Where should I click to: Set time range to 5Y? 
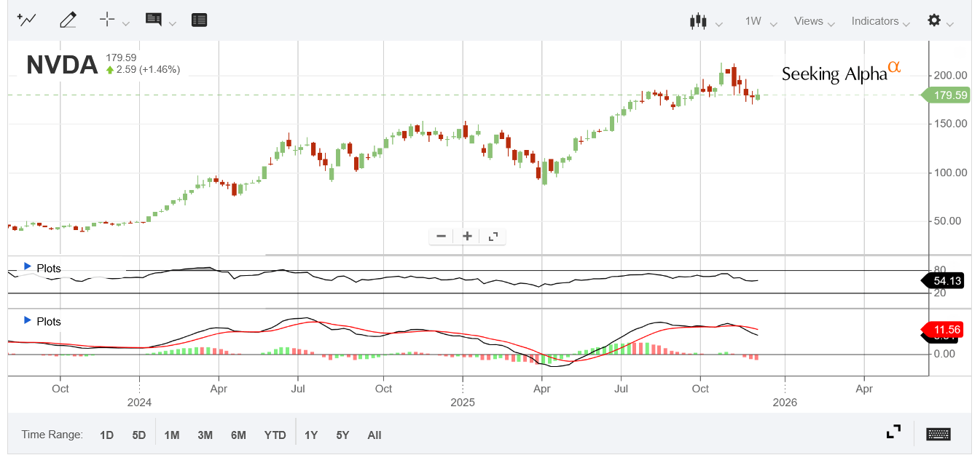tap(342, 435)
